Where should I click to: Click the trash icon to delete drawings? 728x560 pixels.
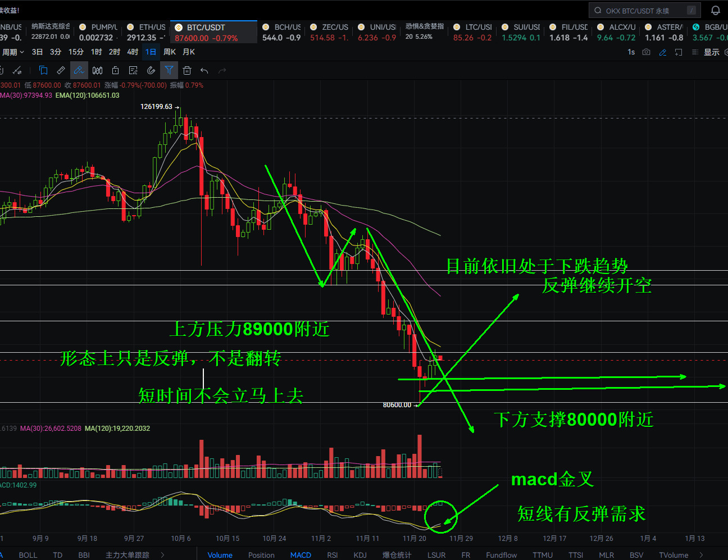pos(187,70)
